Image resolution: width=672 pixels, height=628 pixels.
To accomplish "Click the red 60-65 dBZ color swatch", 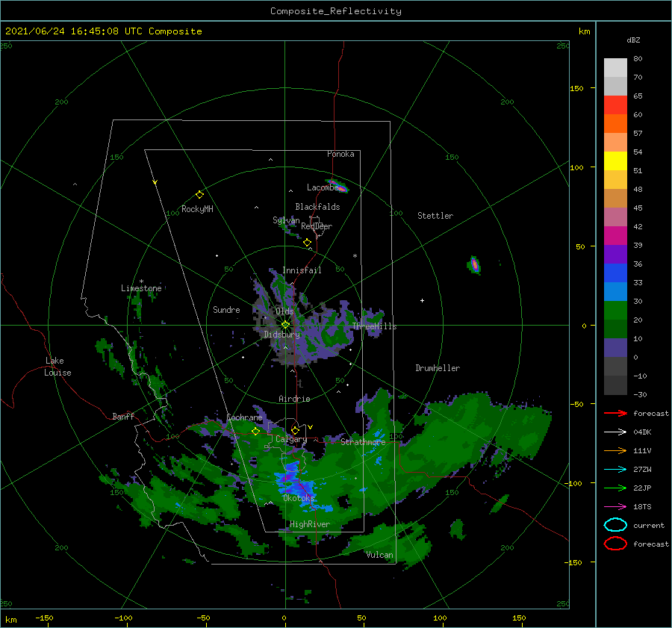I will pos(615,105).
